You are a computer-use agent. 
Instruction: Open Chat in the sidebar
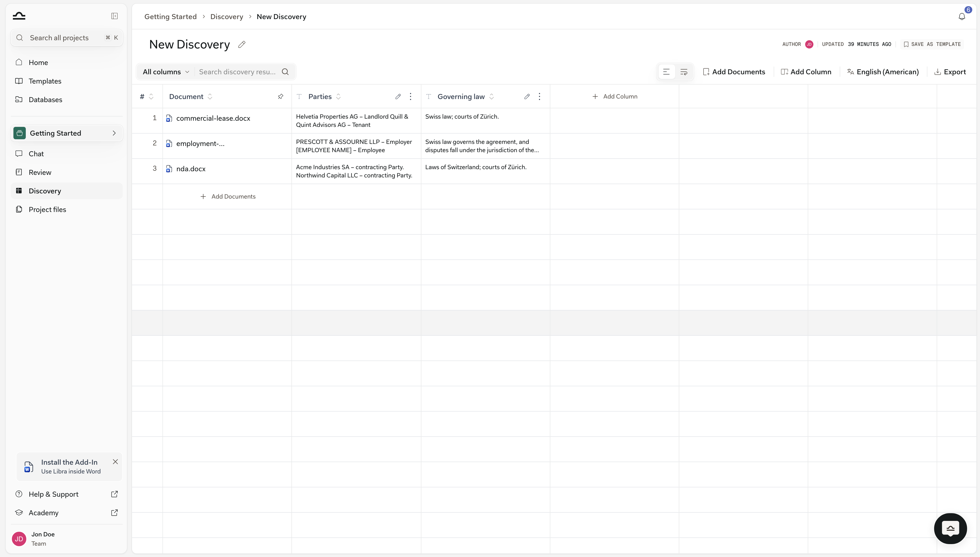(x=67, y=154)
